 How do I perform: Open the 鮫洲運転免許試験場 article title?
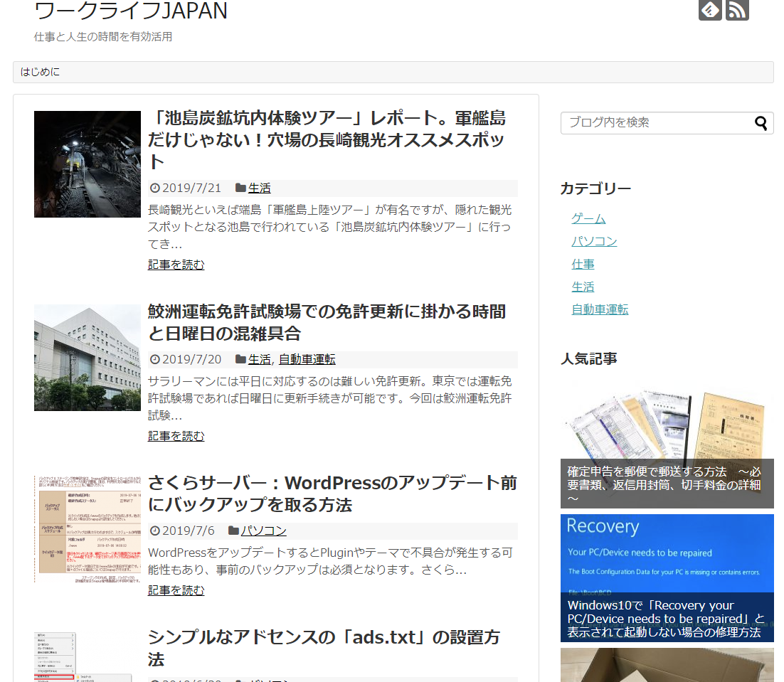pyautogui.click(x=327, y=322)
